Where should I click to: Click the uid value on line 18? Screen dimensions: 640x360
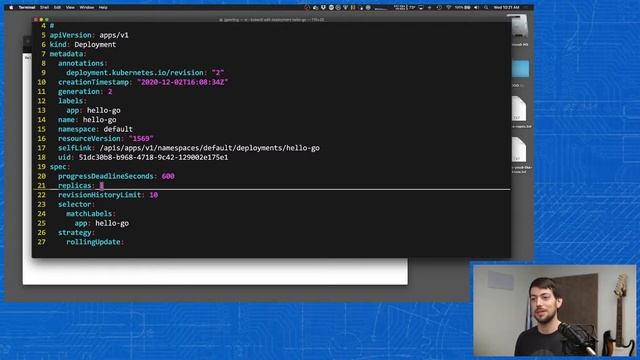153,157
